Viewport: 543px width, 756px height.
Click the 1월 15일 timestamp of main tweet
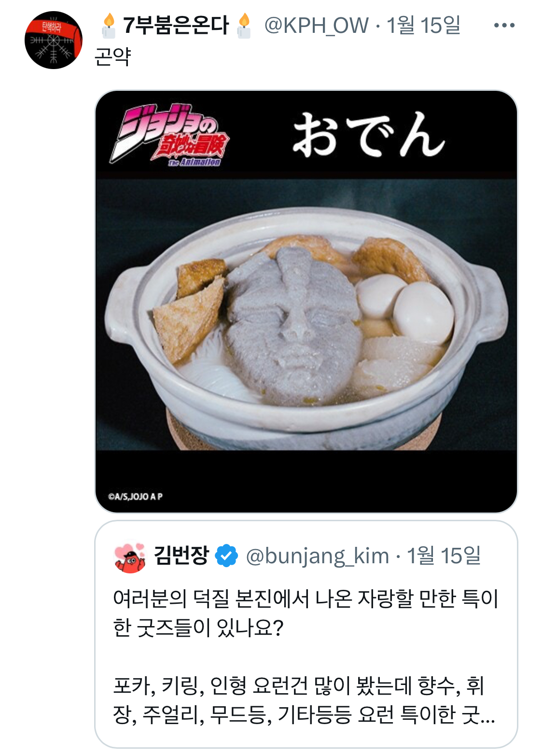[423, 25]
